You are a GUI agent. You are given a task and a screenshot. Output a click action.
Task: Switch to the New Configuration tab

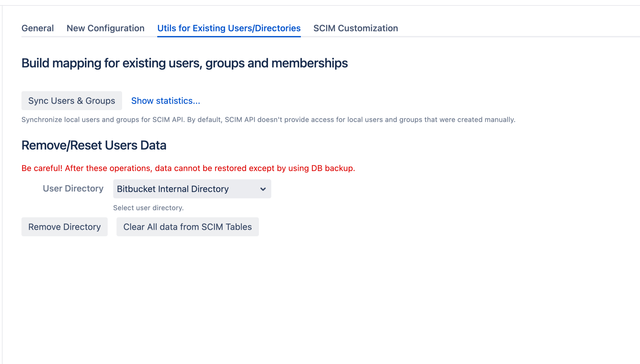point(105,28)
